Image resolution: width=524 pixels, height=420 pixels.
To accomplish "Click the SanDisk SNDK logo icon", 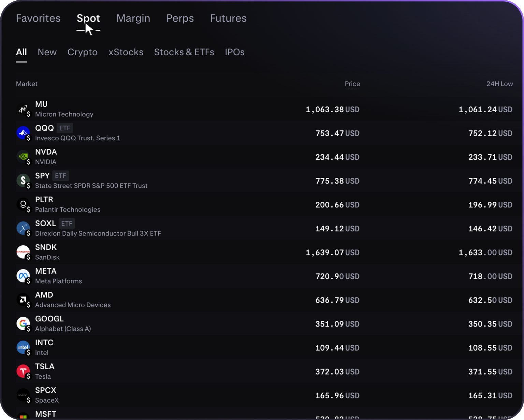I will [x=23, y=252].
